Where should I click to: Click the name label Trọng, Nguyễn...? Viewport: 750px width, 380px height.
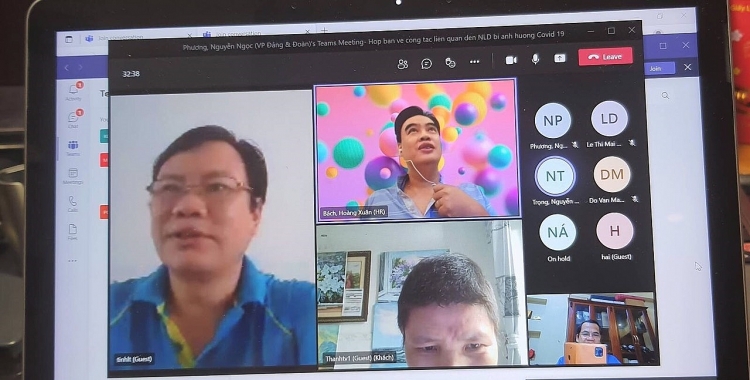(x=556, y=202)
